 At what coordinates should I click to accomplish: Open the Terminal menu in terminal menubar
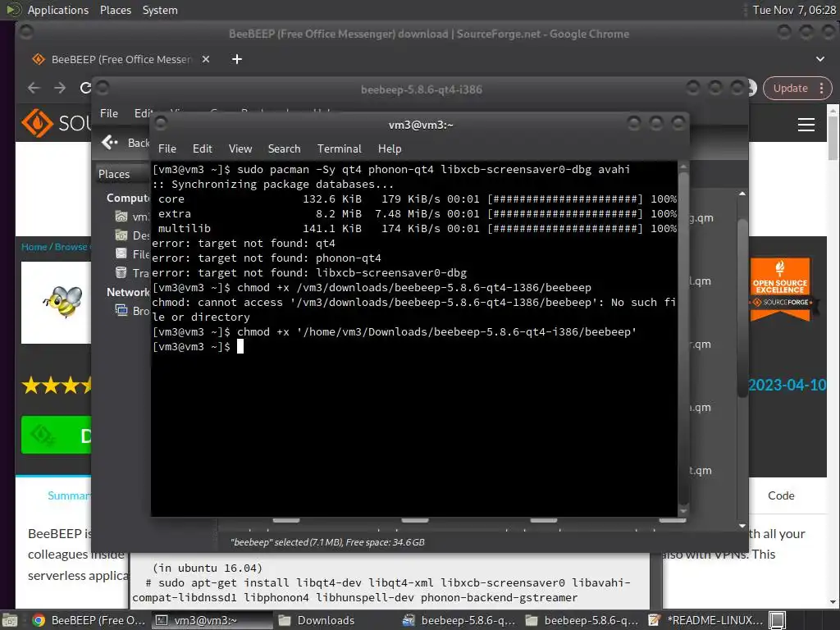click(x=339, y=149)
